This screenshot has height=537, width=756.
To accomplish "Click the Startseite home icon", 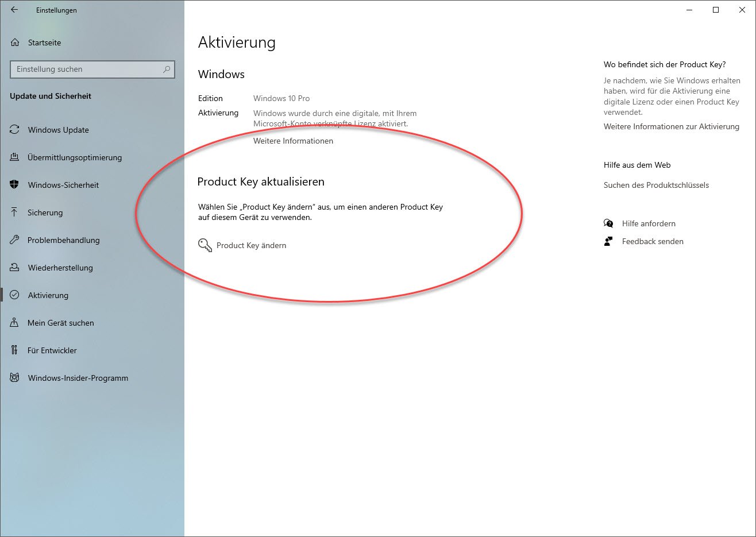I will point(15,43).
